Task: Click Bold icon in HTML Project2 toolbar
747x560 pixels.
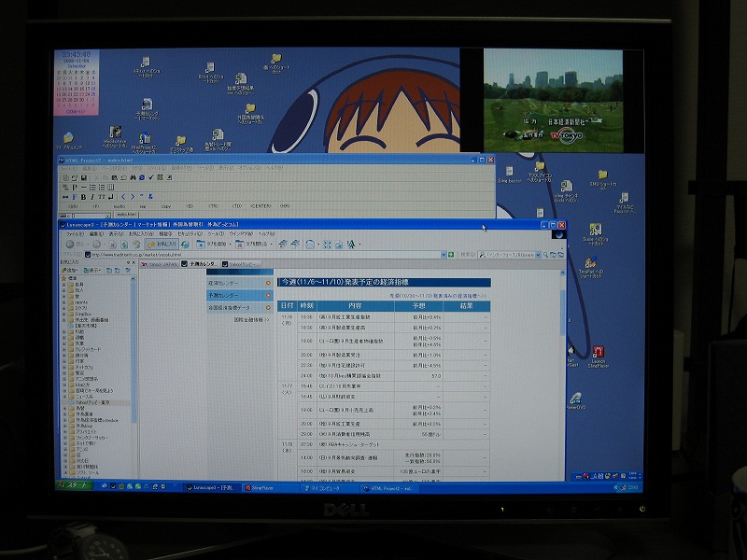Action: (83, 197)
